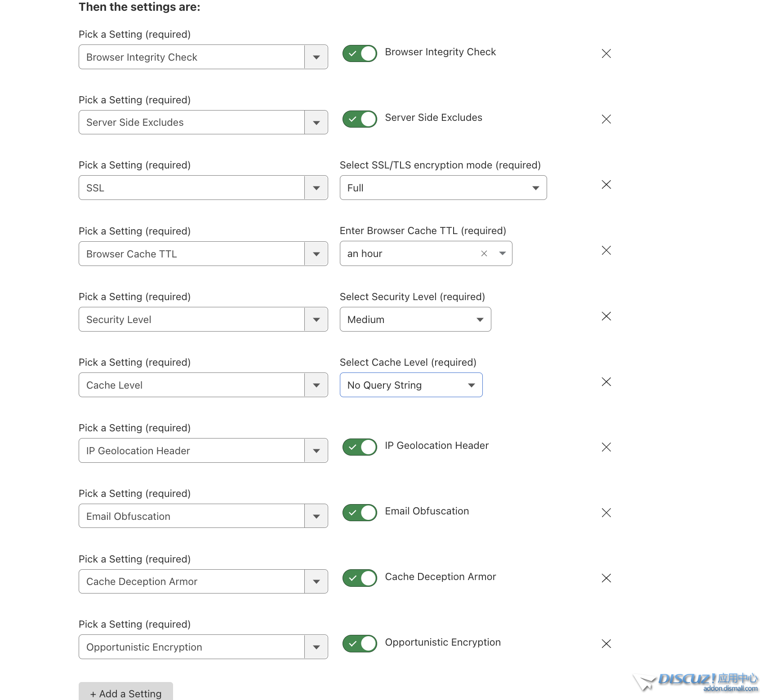Open the Browser Cache TTL setting picker
This screenshot has width=766, height=700.
(203, 254)
